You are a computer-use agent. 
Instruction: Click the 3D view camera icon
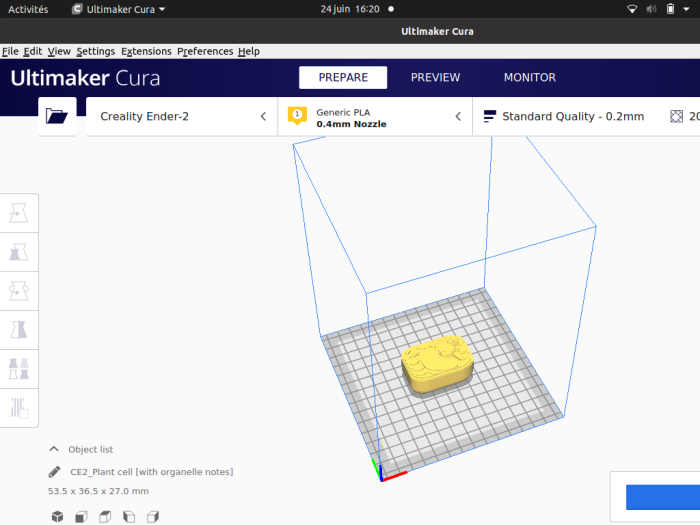(x=57, y=516)
